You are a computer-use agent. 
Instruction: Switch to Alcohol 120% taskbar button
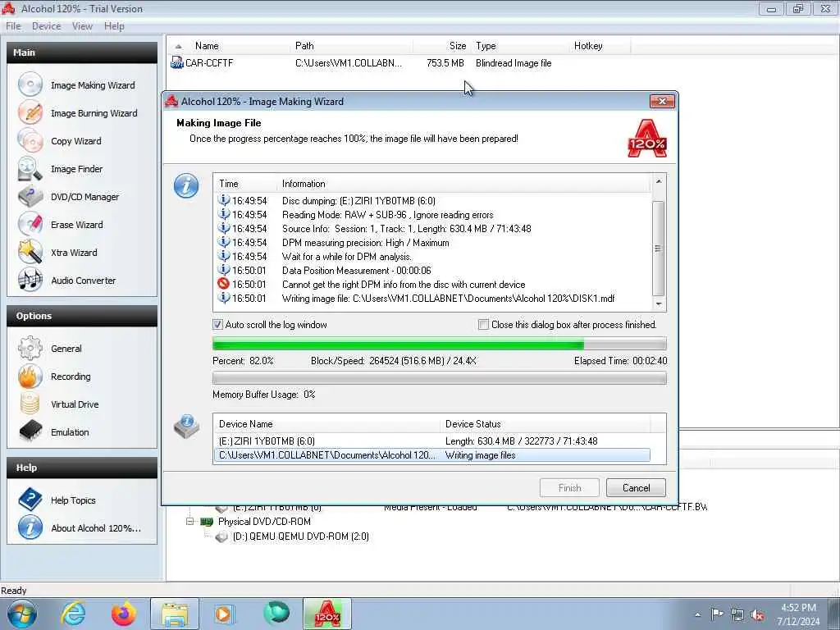coord(326,614)
